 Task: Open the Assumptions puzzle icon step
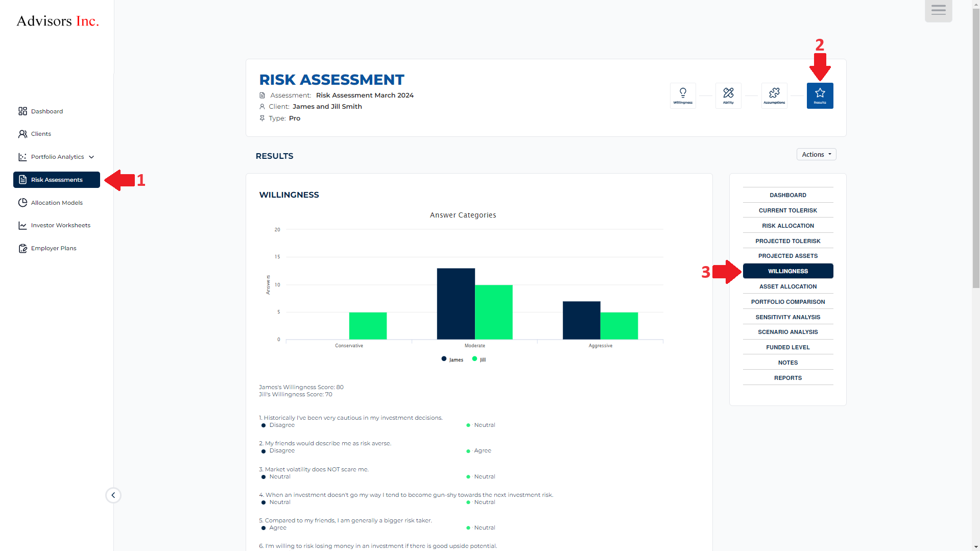click(774, 95)
